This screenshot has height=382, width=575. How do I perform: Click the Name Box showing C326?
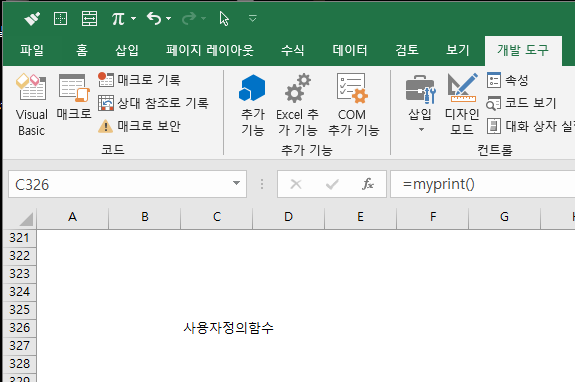pos(119,184)
